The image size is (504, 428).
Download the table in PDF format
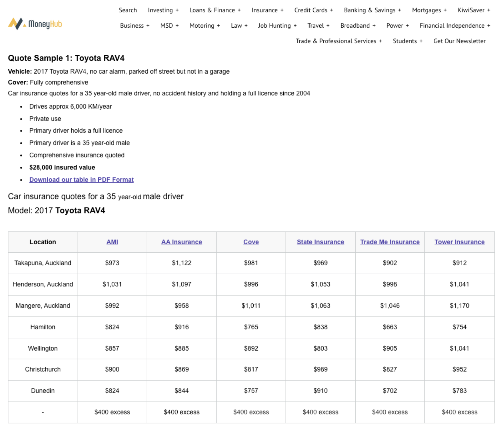tap(81, 179)
